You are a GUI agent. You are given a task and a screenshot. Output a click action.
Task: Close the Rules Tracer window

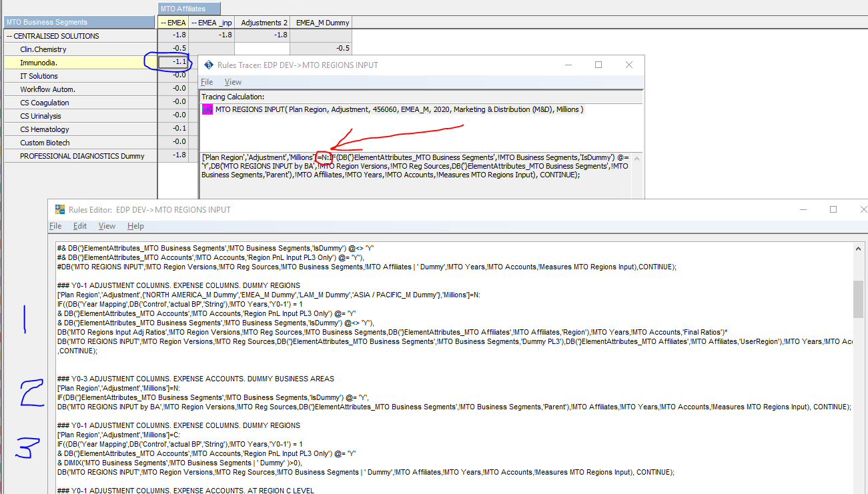(628, 65)
